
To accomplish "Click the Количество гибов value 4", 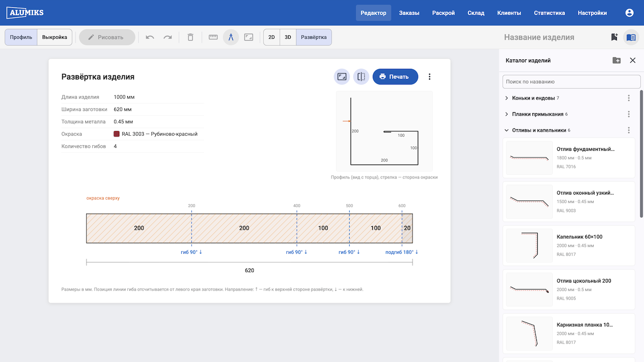I will coord(115,146).
